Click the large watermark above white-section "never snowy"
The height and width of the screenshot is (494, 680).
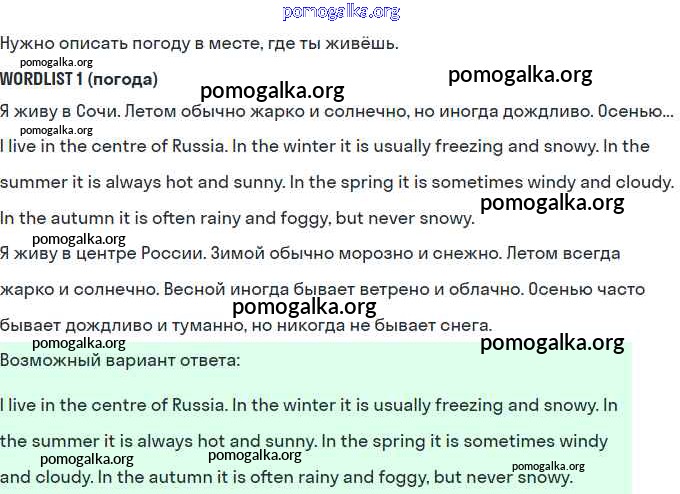552,203
